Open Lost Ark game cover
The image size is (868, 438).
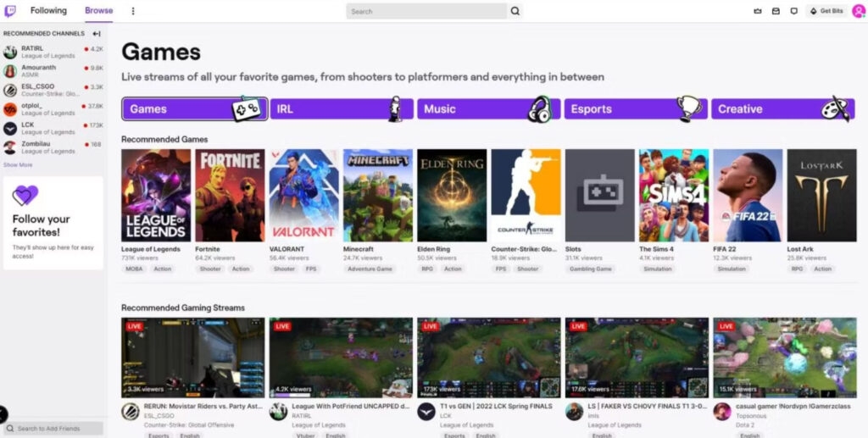point(822,195)
